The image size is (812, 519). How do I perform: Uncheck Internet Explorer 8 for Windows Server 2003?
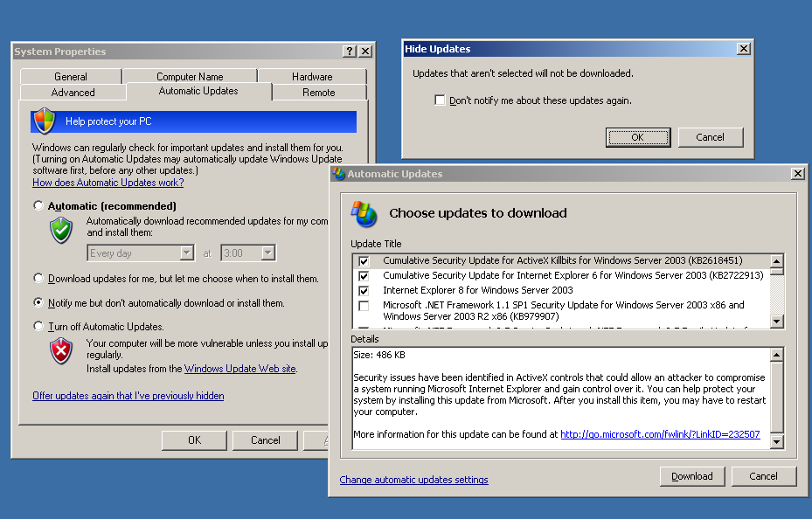(364, 291)
